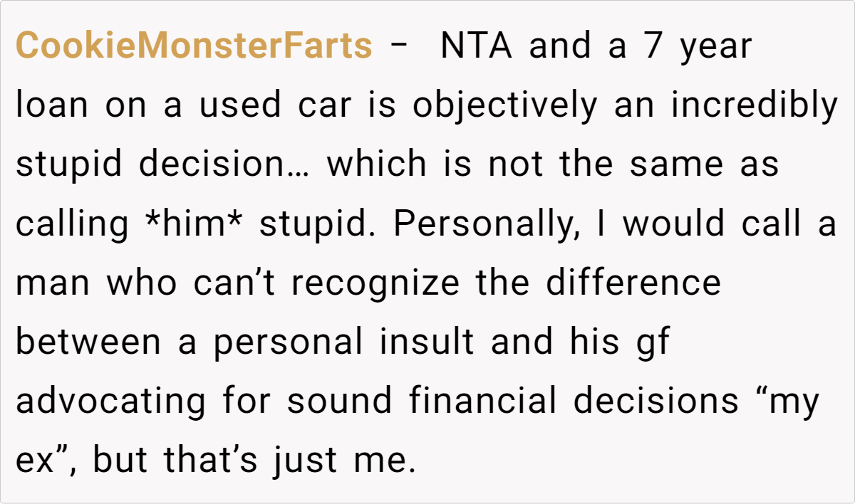855x504 pixels.
Task: Click the word 'sound' in last lines
Action: pyautogui.click(x=339, y=401)
